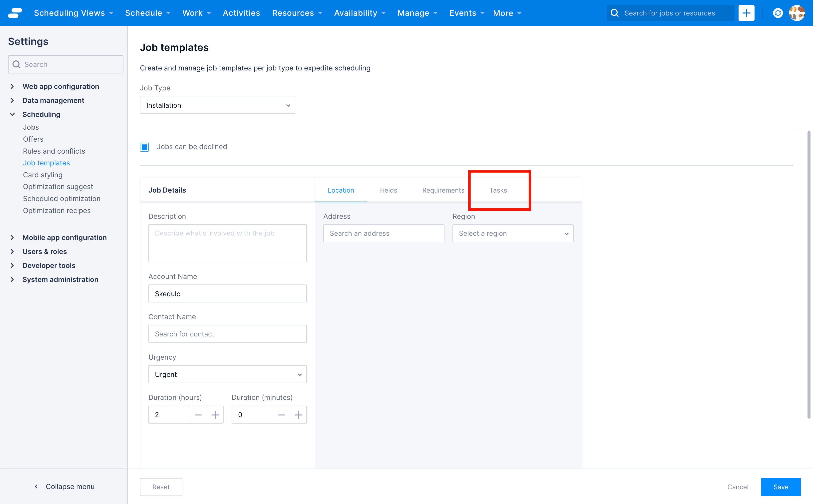Screen dimensions: 813x504
Task: Decrease Duration minutes with the minus stepper
Action: pos(281,414)
